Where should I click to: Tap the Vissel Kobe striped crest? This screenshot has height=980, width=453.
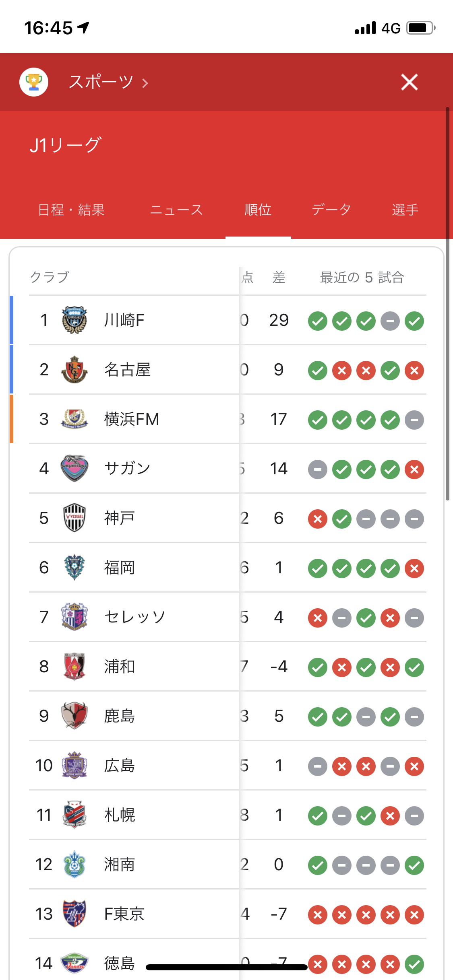pos(74,518)
